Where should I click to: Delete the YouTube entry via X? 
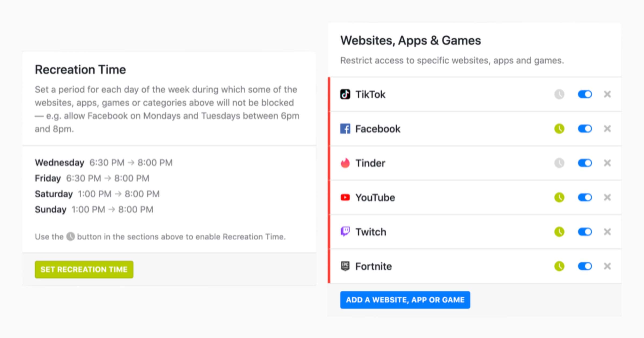coord(607,197)
